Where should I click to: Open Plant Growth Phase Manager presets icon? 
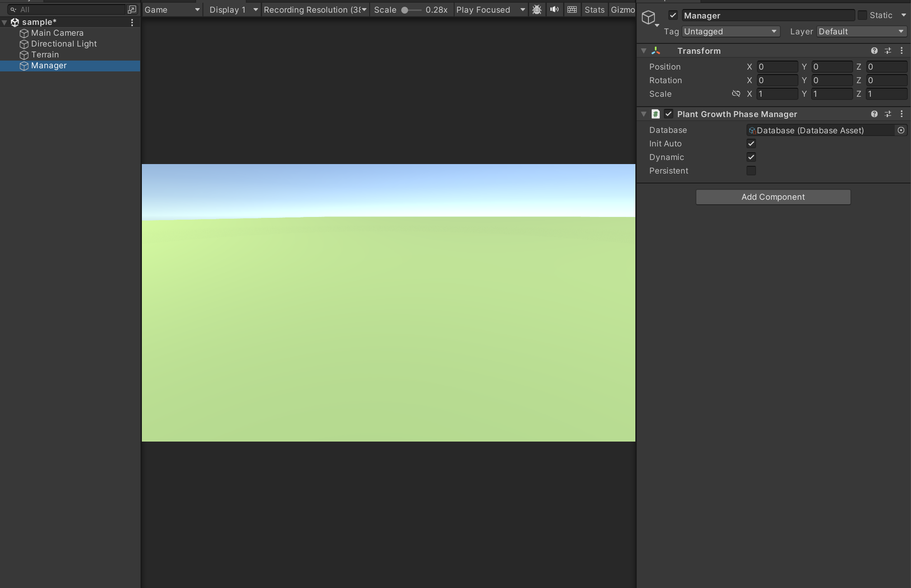pos(888,114)
